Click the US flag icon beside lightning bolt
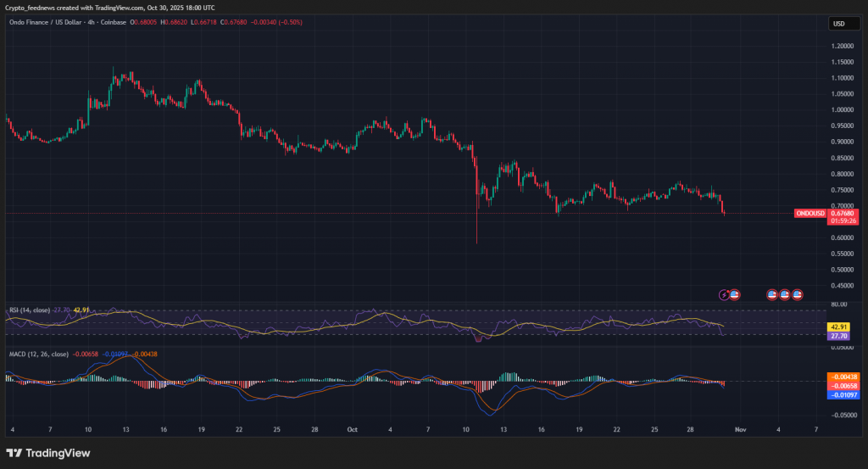 pyautogui.click(x=734, y=294)
